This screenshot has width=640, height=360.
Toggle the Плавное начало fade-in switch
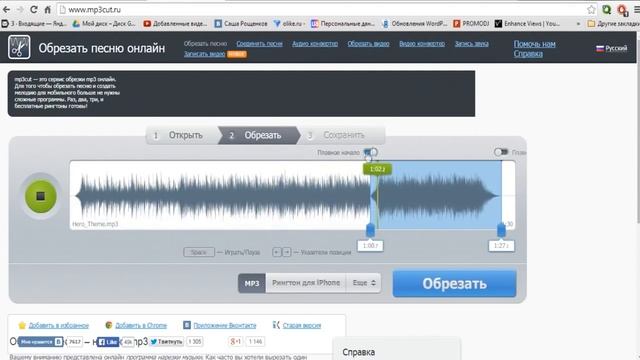click(371, 152)
